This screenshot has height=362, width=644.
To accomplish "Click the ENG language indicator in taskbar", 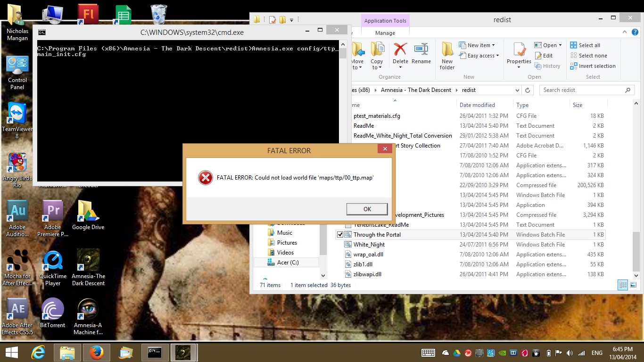I will [597, 353].
